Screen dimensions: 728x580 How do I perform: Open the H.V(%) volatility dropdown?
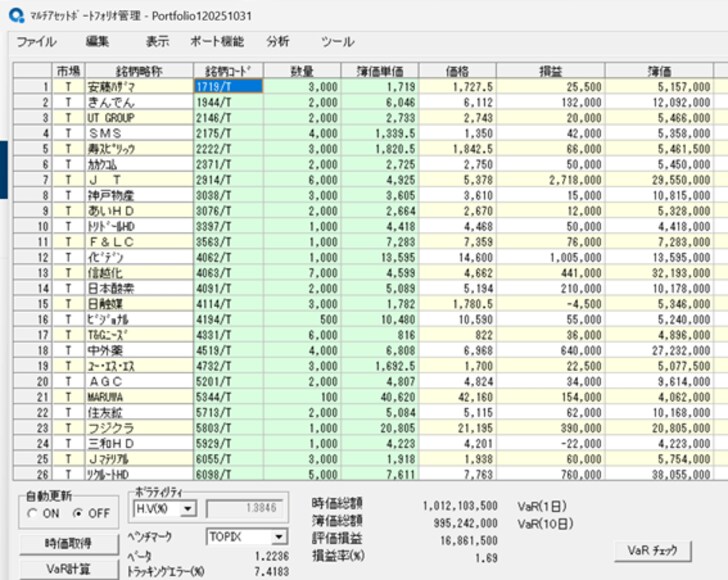coord(187,508)
